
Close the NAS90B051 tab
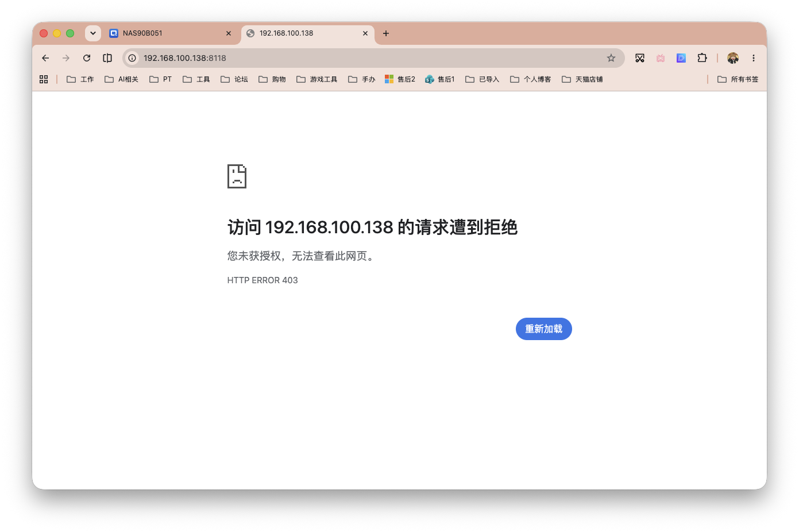[x=229, y=33]
